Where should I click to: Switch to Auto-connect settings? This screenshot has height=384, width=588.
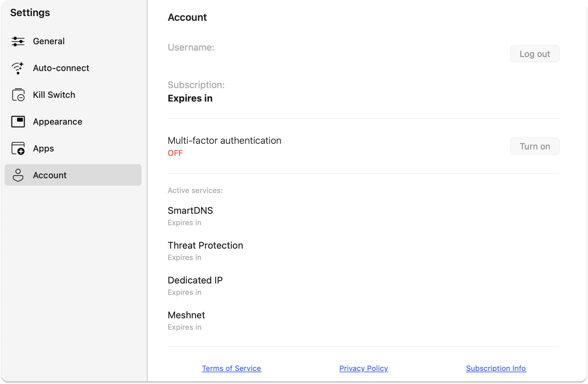point(61,68)
